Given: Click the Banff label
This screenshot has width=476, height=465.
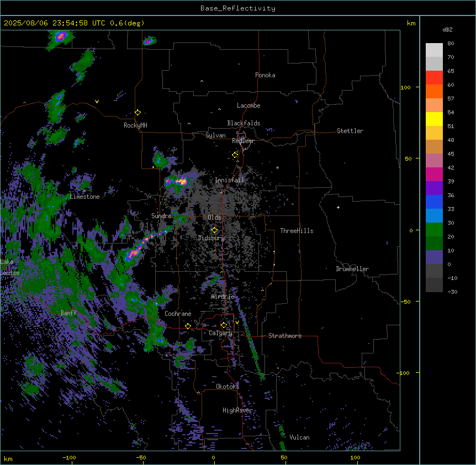Looking at the screenshot, I should [x=68, y=313].
